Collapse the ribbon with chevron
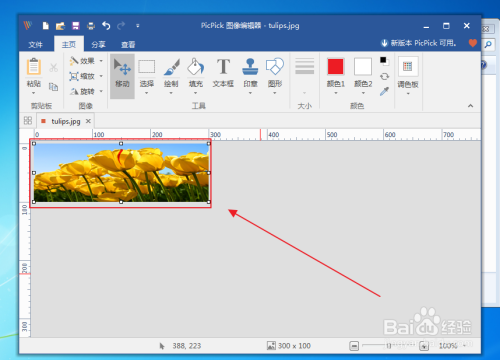This screenshot has width=500, height=360. (470, 106)
